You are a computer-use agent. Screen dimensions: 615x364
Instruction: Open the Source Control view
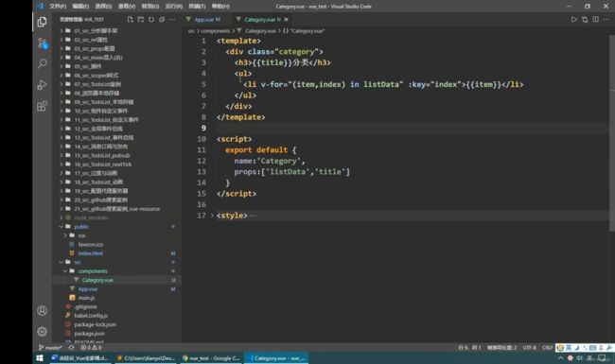click(42, 43)
